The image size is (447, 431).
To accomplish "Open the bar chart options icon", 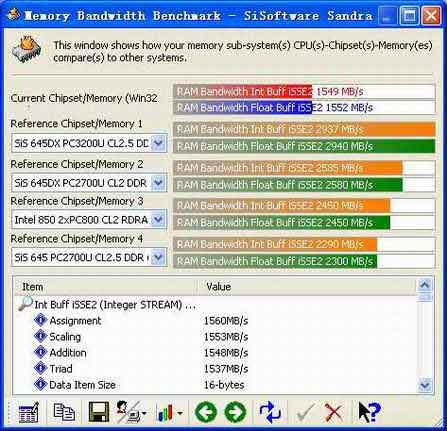I will tap(166, 413).
